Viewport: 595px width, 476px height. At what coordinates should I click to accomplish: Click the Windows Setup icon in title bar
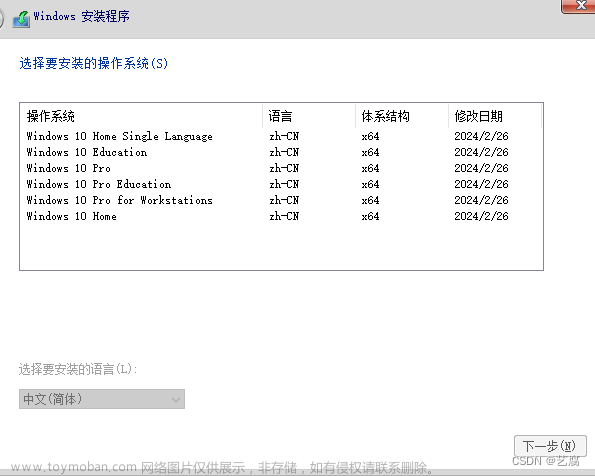pyautogui.click(x=21, y=18)
